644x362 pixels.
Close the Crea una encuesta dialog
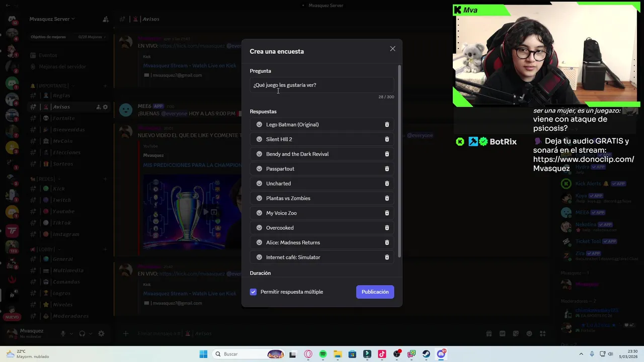coord(392,49)
